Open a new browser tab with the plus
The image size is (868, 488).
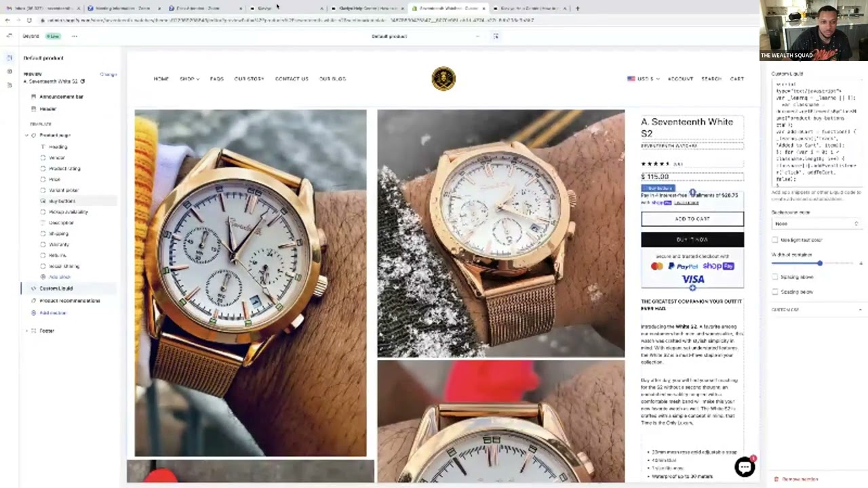pyautogui.click(x=577, y=8)
